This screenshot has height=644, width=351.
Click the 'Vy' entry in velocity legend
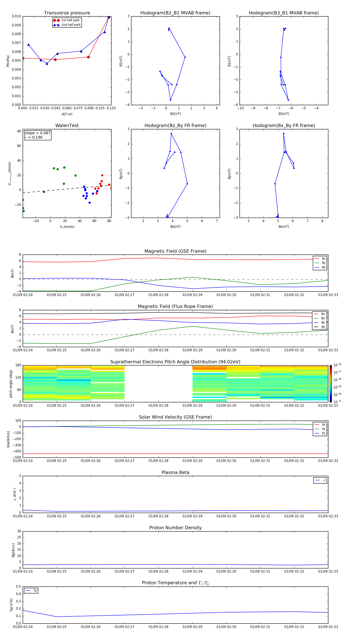tap(320, 429)
